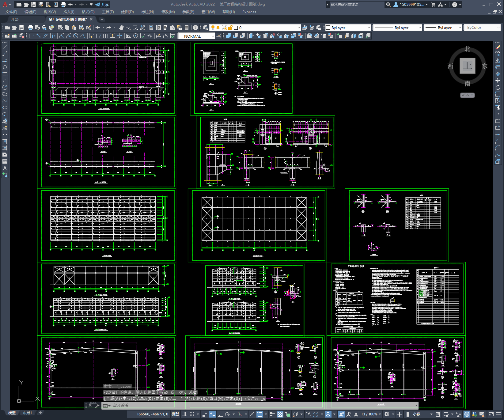
Task: Toggle drawing grid display in status bar
Action: click(x=184, y=414)
